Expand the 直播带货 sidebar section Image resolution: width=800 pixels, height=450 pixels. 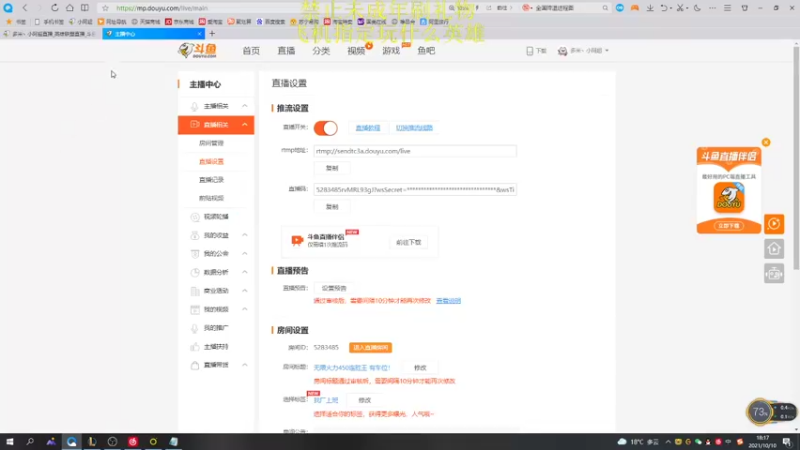pos(245,365)
